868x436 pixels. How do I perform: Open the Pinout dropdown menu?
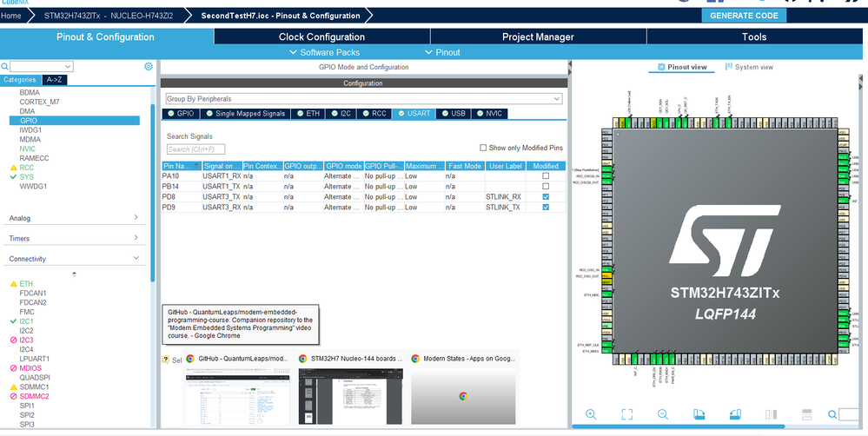coord(442,53)
